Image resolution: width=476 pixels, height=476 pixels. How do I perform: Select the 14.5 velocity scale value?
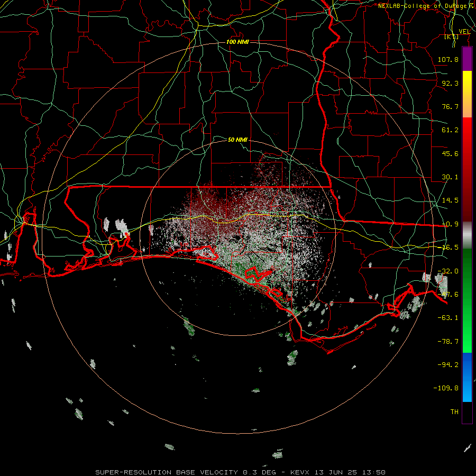pos(450,200)
